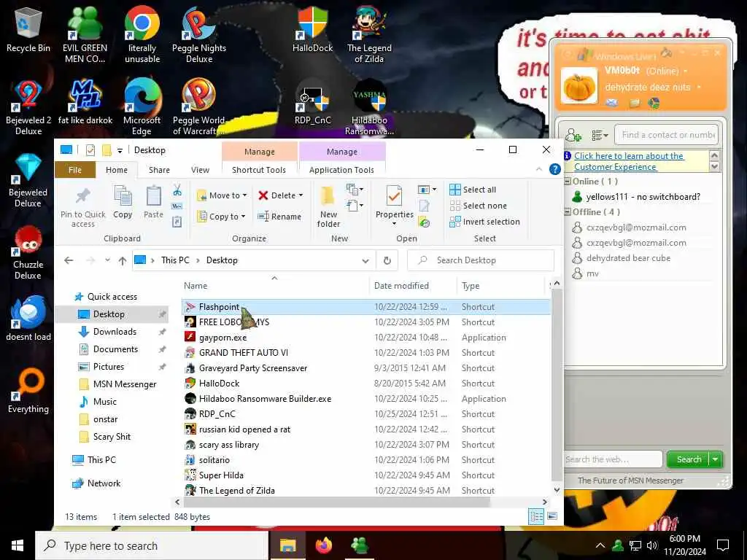Open the File menu tab
Viewport: 747px width, 560px height.
click(75, 169)
